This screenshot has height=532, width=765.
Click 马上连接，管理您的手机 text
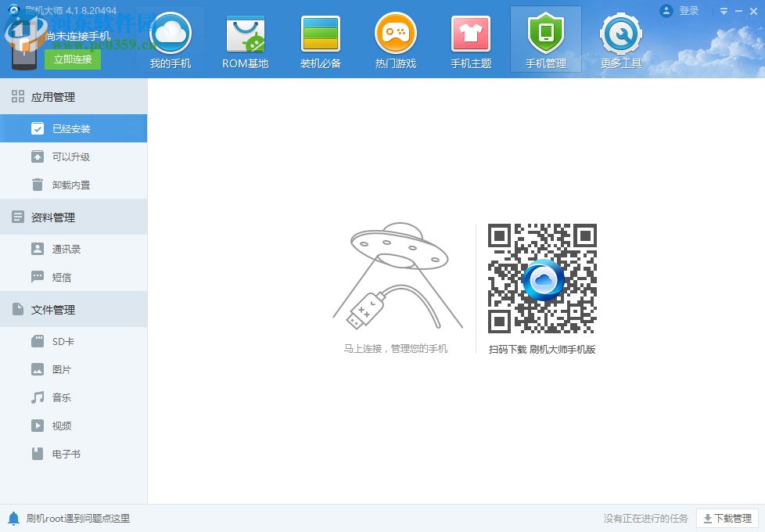tap(395, 348)
